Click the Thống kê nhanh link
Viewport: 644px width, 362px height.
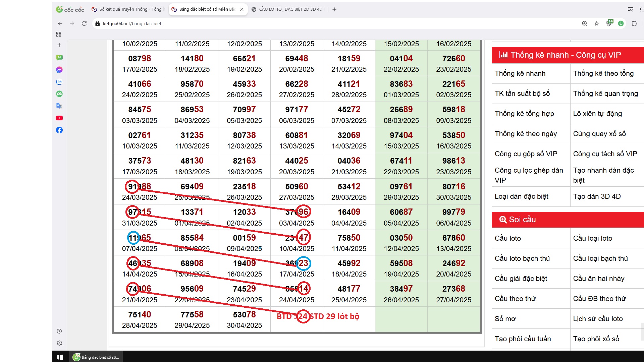(520, 73)
